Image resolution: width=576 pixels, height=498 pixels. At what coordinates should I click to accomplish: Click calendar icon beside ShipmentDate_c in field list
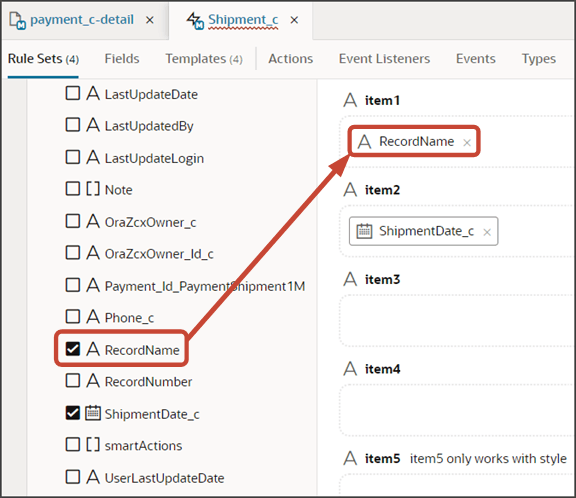coord(93,413)
